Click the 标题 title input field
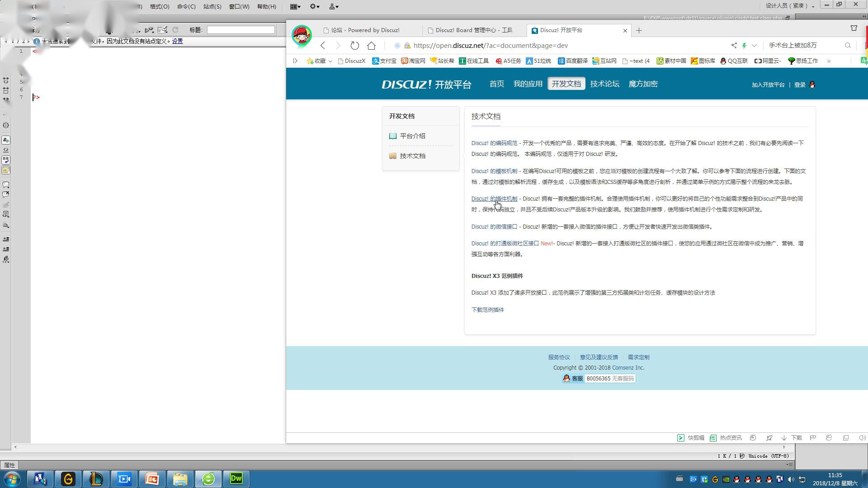 241,30
